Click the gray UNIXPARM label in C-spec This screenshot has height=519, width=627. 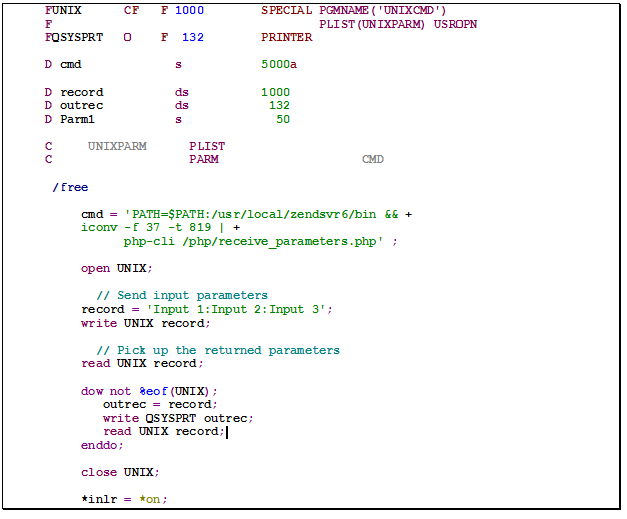click(117, 146)
